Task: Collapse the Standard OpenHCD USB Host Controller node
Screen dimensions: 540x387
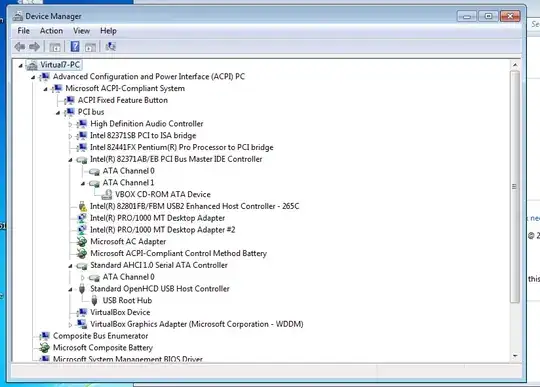Action: pos(70,289)
